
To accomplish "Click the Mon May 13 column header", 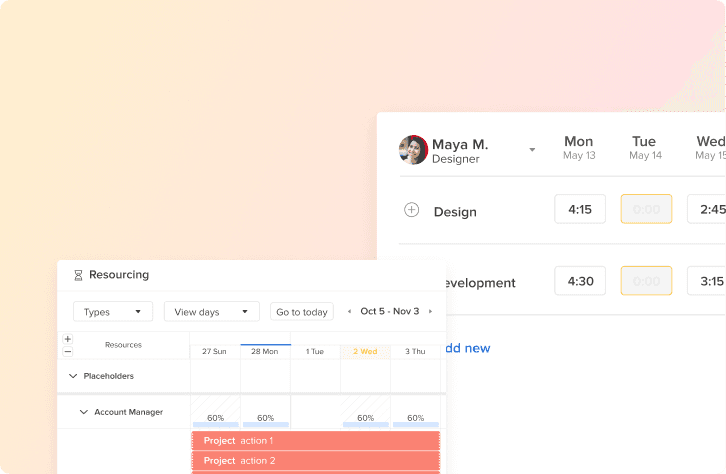I will [x=579, y=148].
